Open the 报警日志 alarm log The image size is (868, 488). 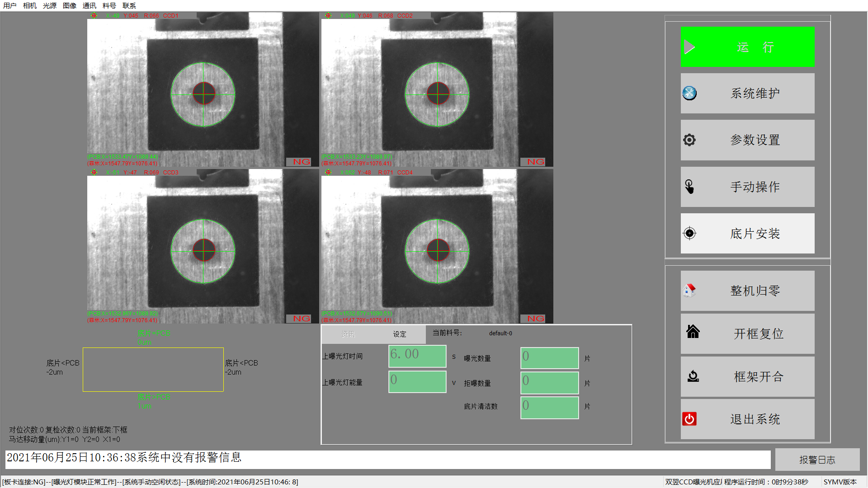[x=817, y=460]
